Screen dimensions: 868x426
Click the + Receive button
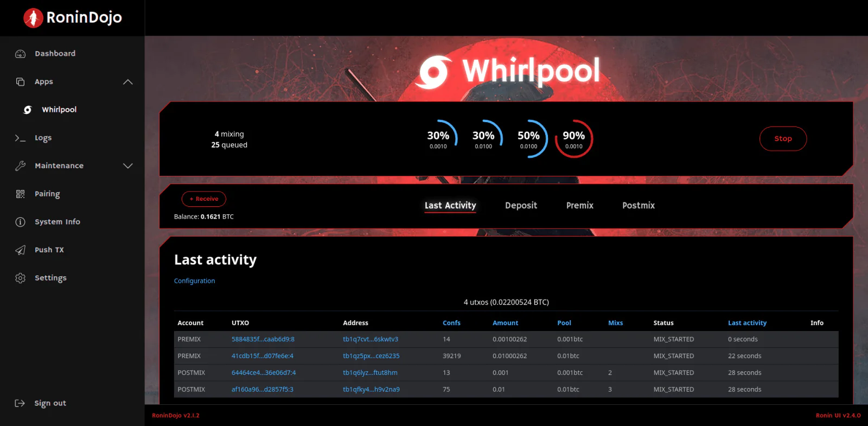pos(204,199)
